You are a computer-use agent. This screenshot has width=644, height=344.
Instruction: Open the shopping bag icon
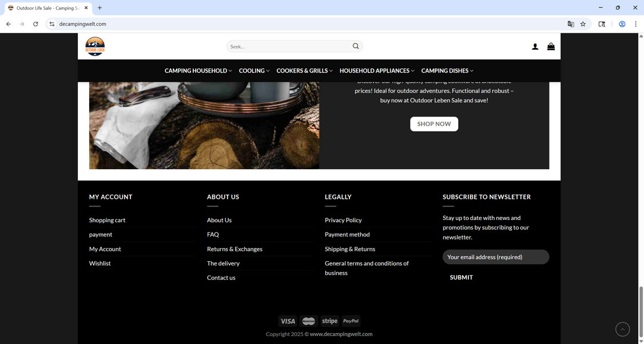(x=551, y=46)
